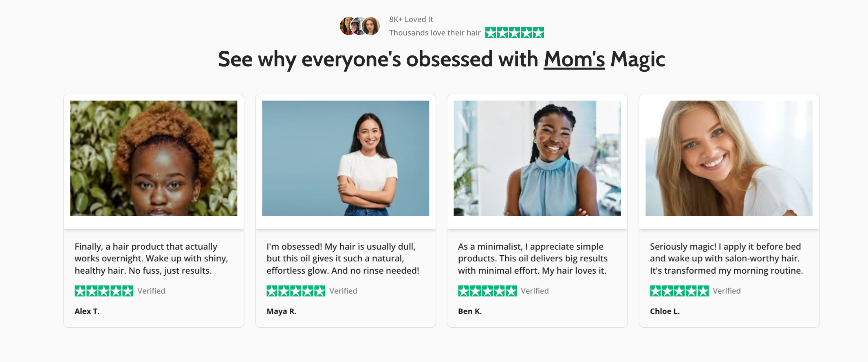Open Ben K.'s review photo
868x362 pixels.
537,158
